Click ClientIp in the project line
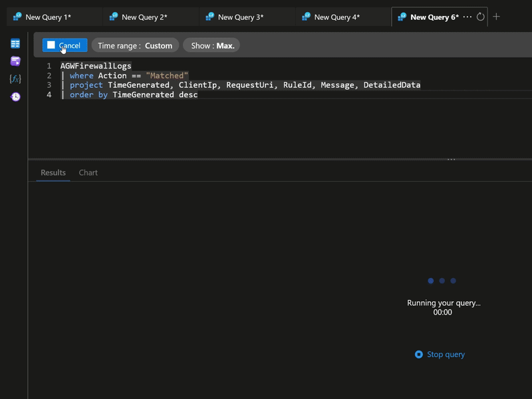Screen dimensions: 532x399 (198, 85)
